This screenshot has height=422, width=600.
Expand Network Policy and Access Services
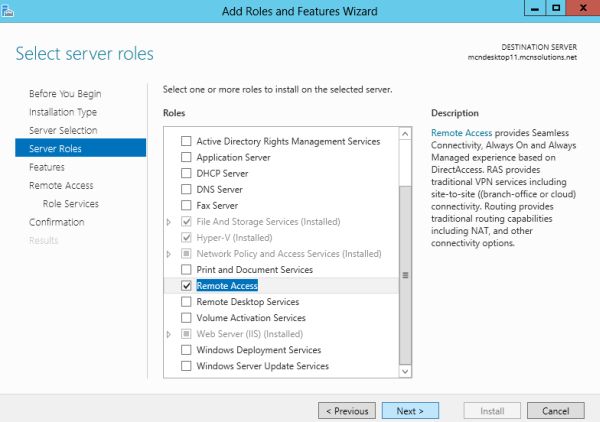170,253
